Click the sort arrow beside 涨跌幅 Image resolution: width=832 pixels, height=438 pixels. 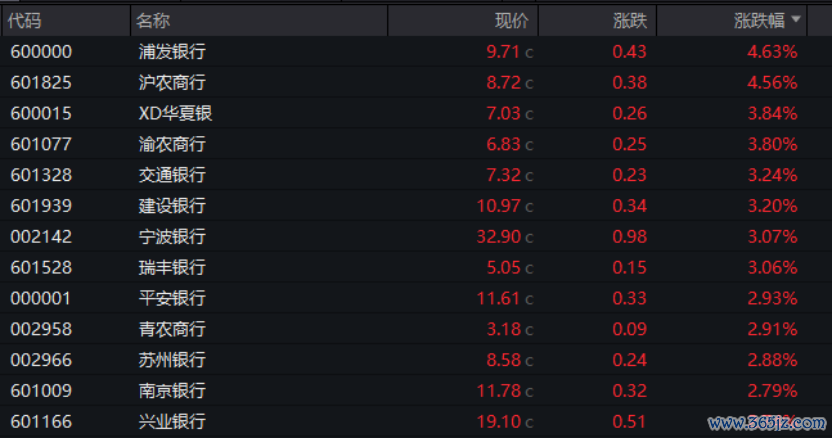795,20
